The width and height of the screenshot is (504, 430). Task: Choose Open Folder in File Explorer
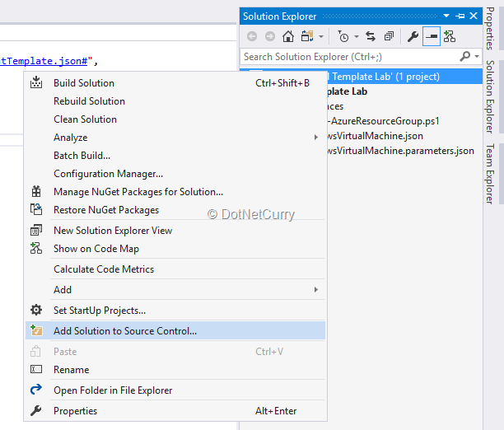pyautogui.click(x=175, y=390)
